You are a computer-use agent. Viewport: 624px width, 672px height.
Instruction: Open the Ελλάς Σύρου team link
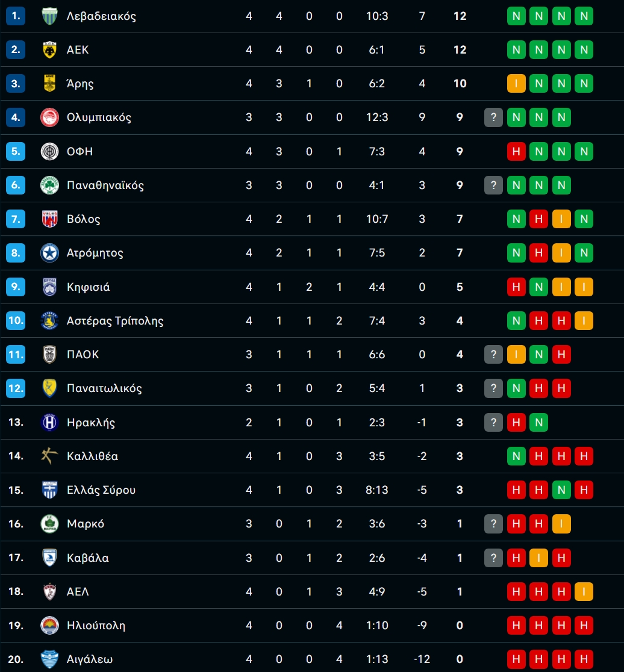pos(101,490)
